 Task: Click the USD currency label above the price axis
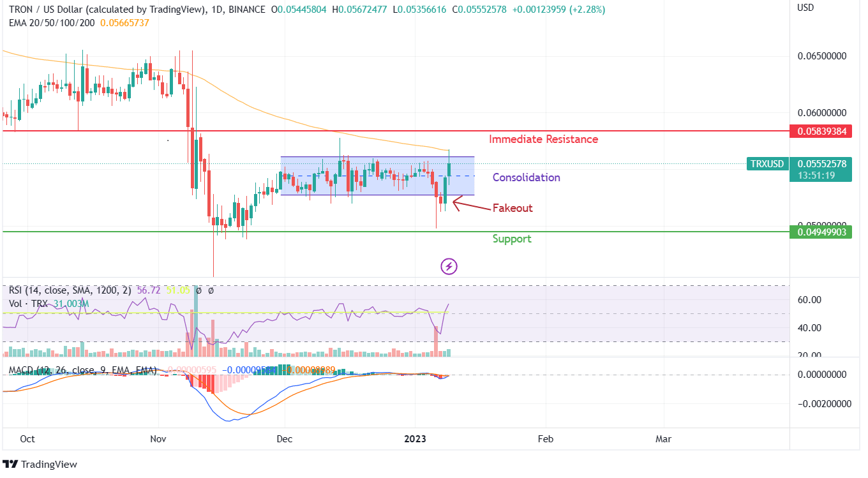(806, 8)
